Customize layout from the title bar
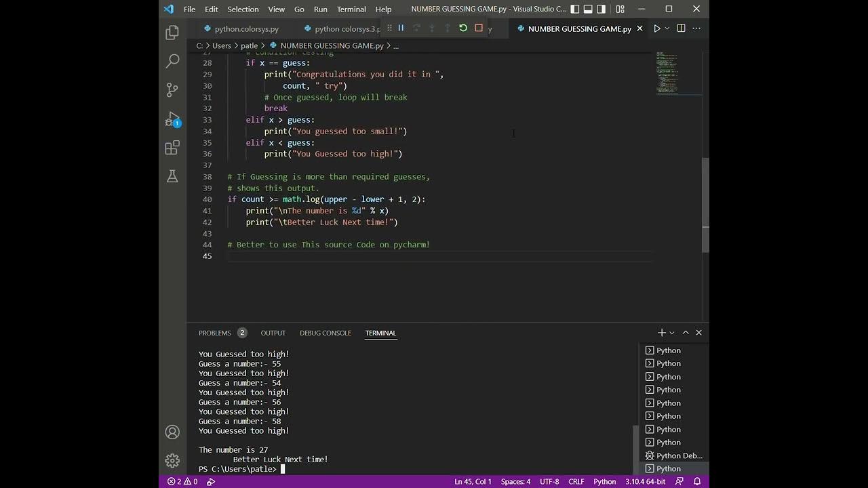Screen dimensions: 868x488 coord(620,9)
